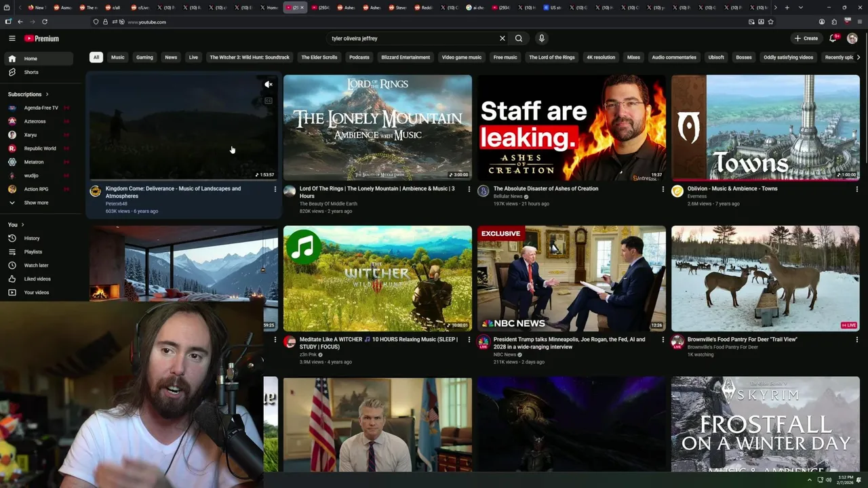Select the Blizzard Entertainment filter chip
The width and height of the screenshot is (868, 488).
(x=406, y=58)
